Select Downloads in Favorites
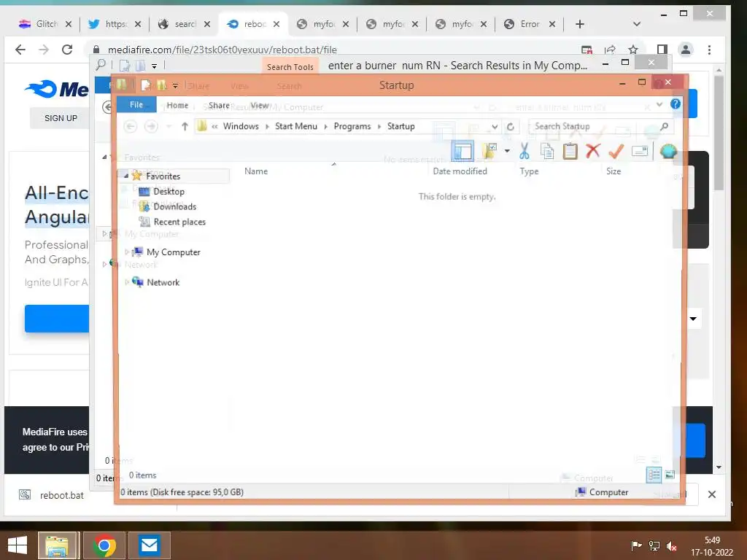Viewport: 747px width, 560px height. (174, 206)
